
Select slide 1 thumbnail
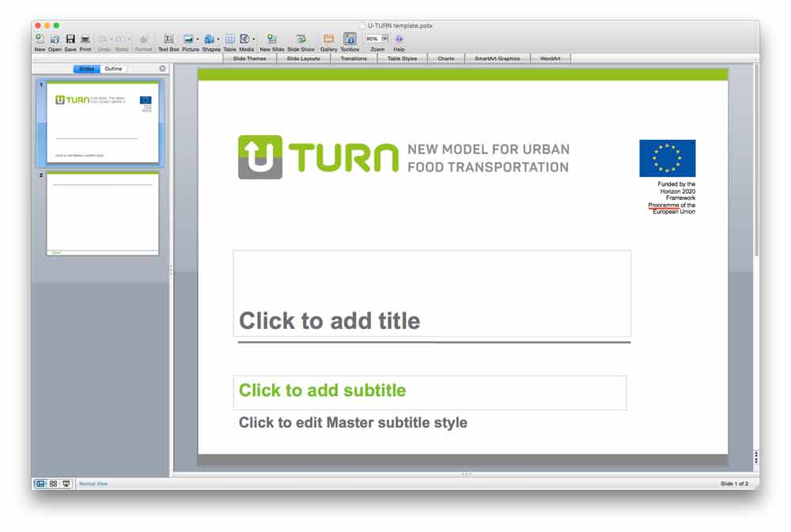[102, 123]
